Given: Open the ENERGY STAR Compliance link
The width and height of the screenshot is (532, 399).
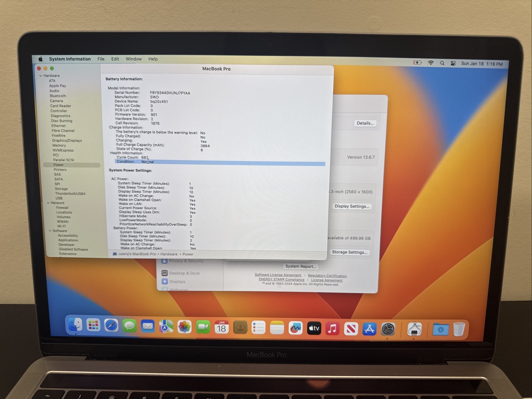Looking at the screenshot, I should [281, 280].
